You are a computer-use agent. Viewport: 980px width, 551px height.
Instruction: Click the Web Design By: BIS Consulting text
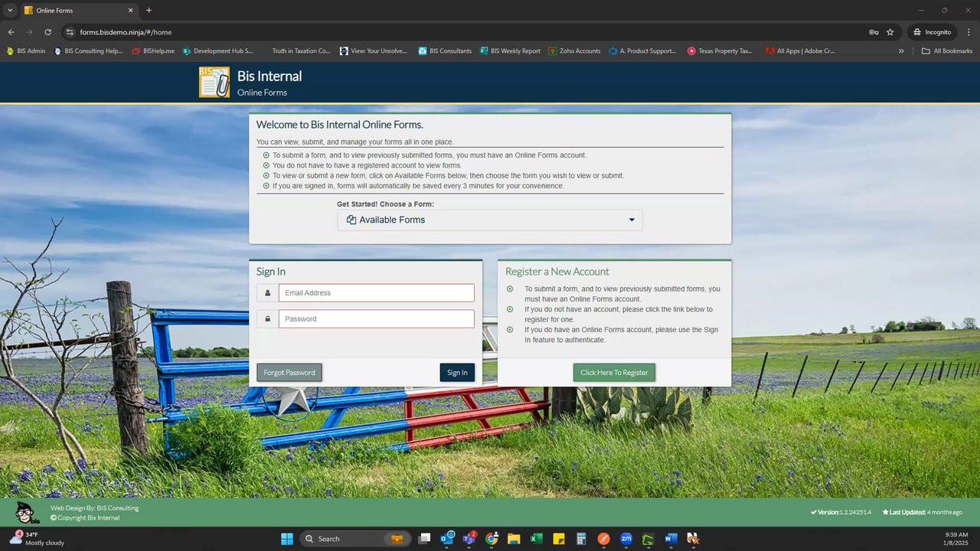[95, 508]
